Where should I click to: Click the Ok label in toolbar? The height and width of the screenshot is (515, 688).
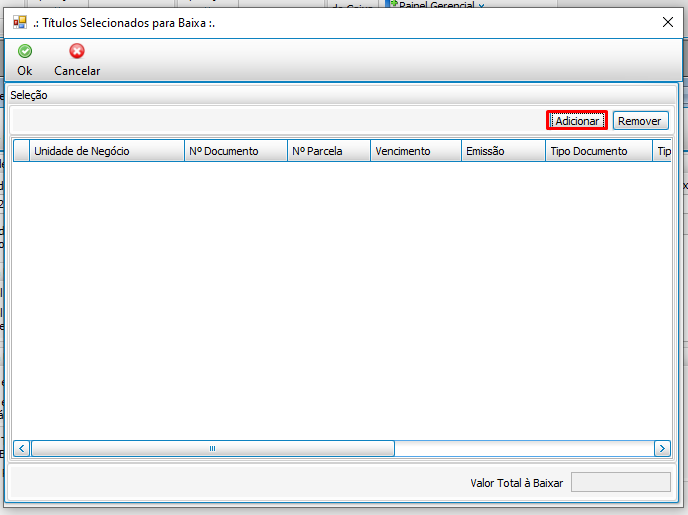[x=25, y=71]
